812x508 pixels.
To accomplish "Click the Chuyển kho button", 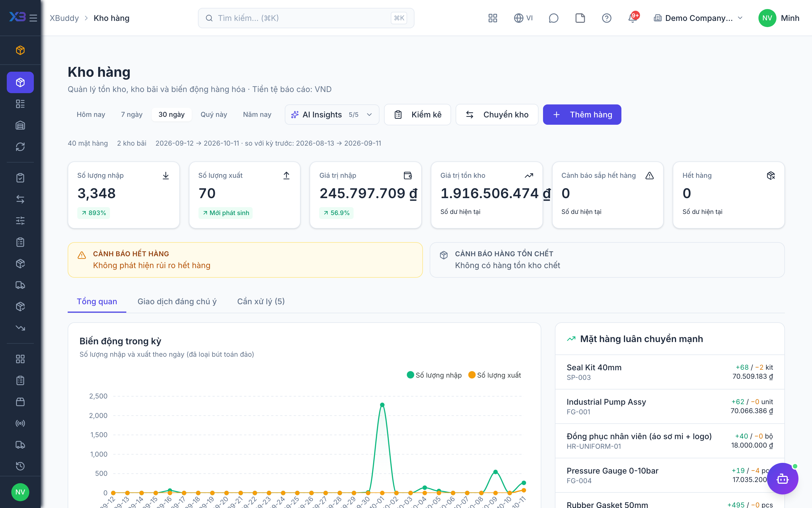I will tap(497, 115).
